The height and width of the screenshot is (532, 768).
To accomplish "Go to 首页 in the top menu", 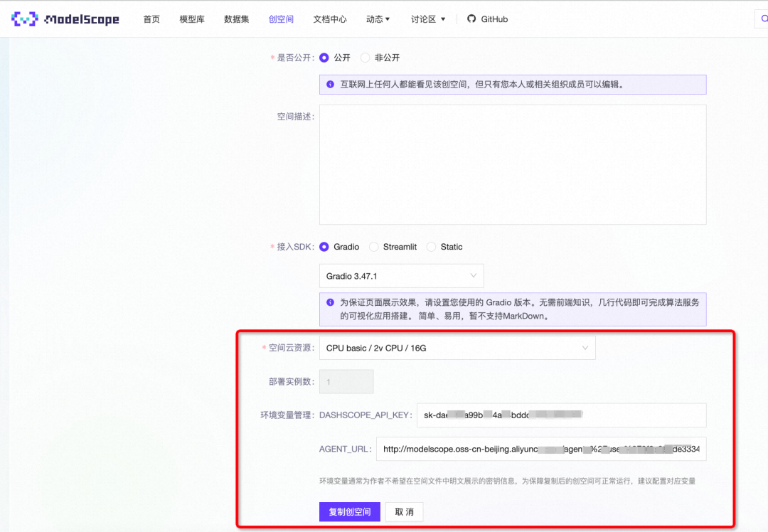I will (151, 18).
